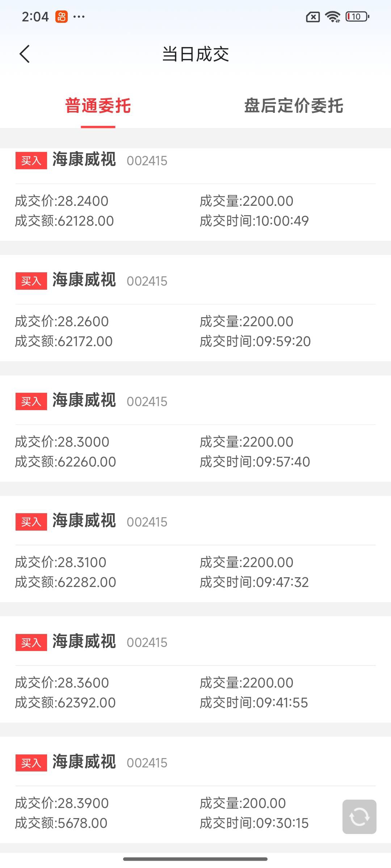Screen dimensions: 391x868
Task: Select the 普通委托 tab
Action: (x=98, y=106)
